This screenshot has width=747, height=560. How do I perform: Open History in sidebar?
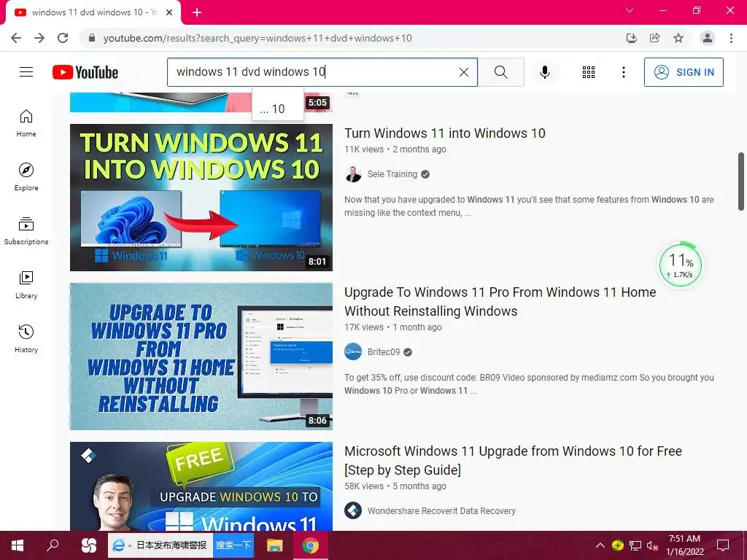(x=26, y=338)
